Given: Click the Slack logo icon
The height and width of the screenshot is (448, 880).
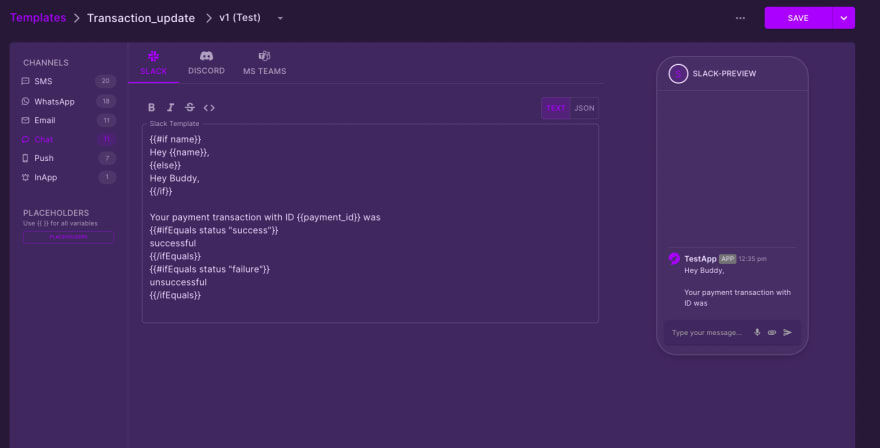Looking at the screenshot, I should point(153,56).
